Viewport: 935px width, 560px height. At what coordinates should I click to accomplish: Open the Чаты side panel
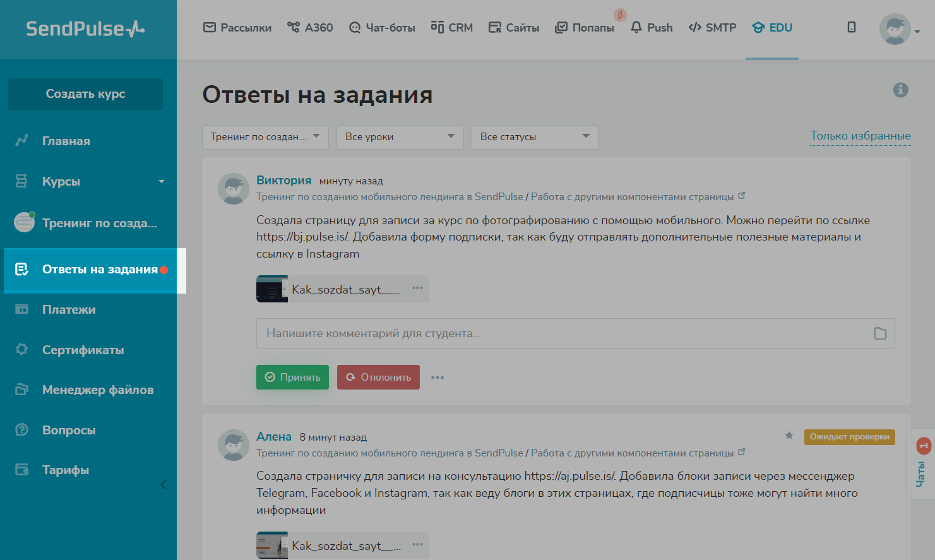pos(922,465)
